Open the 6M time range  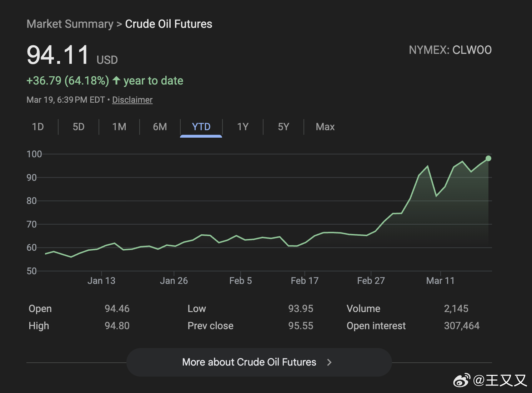160,127
